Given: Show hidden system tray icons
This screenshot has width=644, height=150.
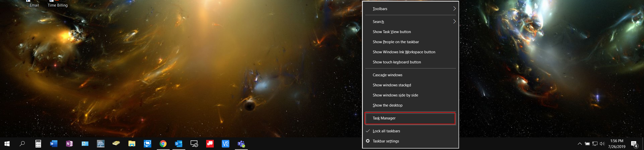Looking at the screenshot, I should tap(580, 144).
